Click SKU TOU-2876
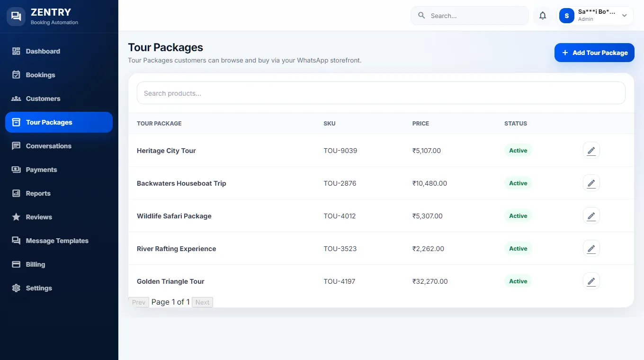 (340, 183)
